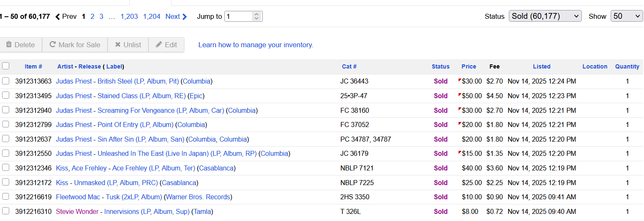
Task: Open page 3 of results
Action: pyautogui.click(x=101, y=16)
